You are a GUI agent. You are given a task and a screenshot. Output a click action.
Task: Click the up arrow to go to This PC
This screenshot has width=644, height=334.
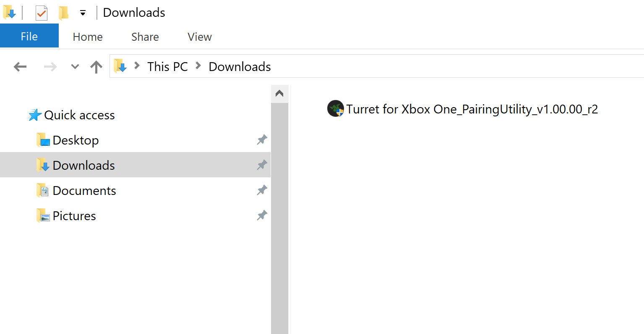96,66
